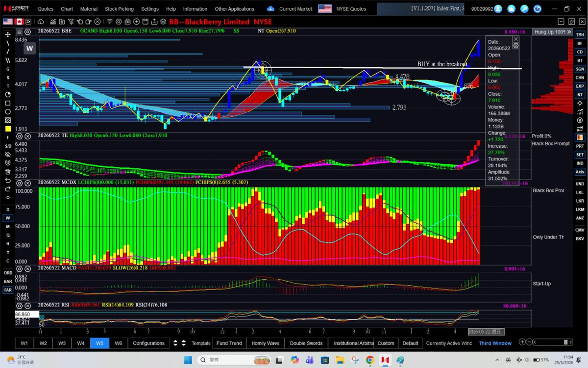This screenshot has width=588, height=368.
Task: Expand the double-chevron next to the flags
Action: (28, 22)
